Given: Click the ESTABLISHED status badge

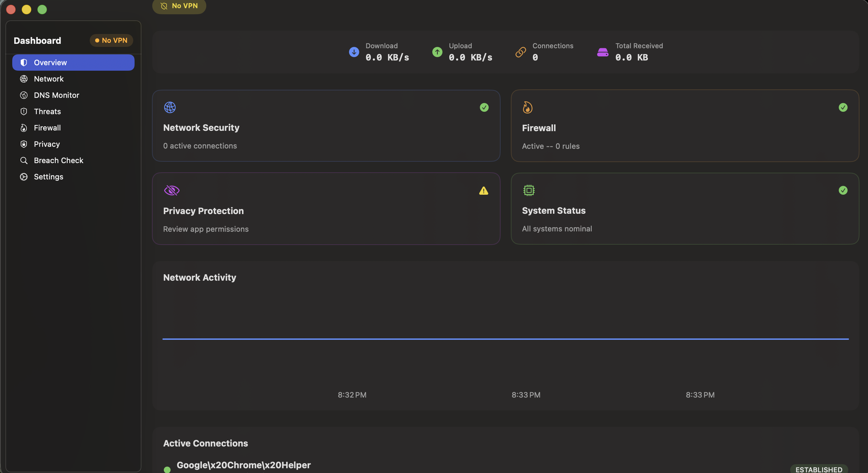Looking at the screenshot, I should click(819, 469).
